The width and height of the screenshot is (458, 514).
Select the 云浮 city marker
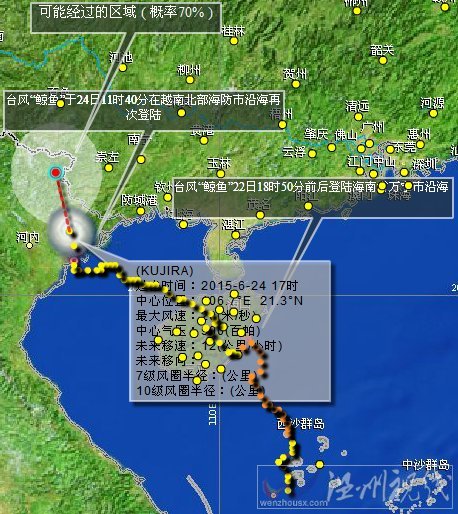click(312, 154)
